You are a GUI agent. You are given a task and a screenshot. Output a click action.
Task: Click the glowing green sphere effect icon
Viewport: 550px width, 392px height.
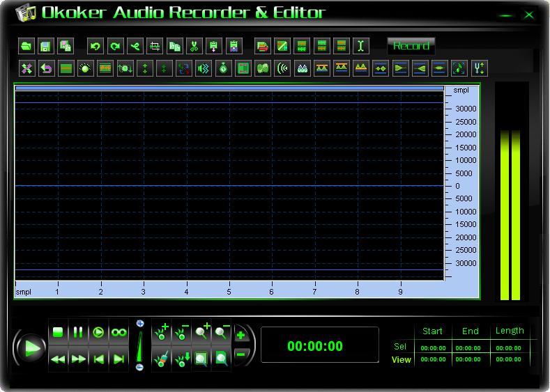pyautogui.click(x=86, y=68)
